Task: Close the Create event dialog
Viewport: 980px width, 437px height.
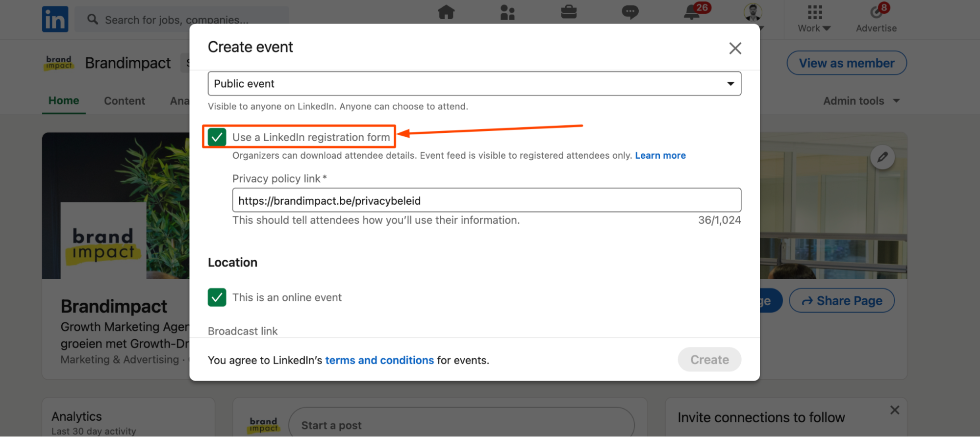Action: 735,48
